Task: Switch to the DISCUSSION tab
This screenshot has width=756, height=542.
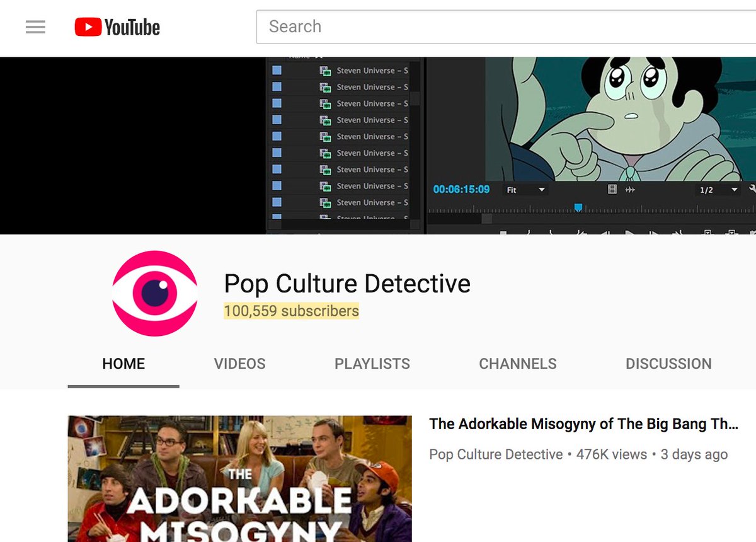Action: point(668,364)
